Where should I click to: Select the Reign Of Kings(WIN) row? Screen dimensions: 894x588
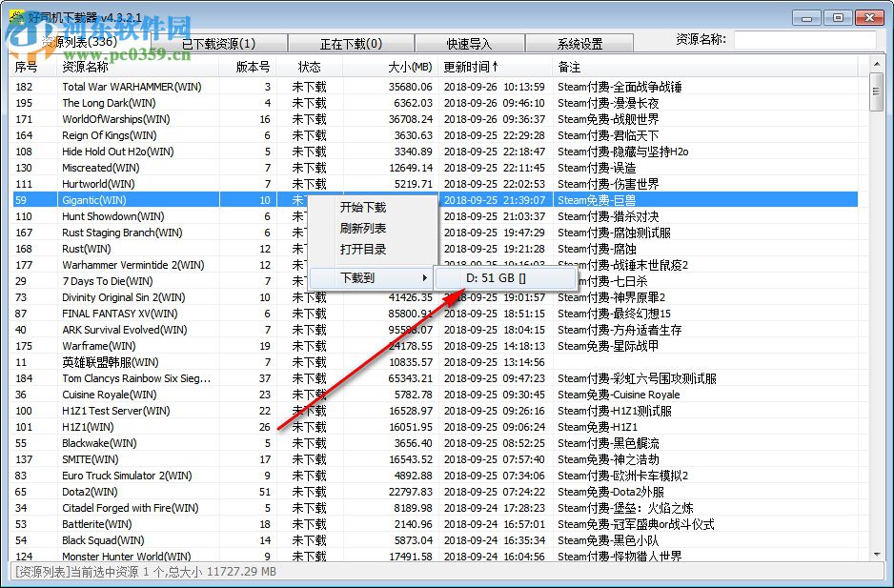tap(434, 135)
